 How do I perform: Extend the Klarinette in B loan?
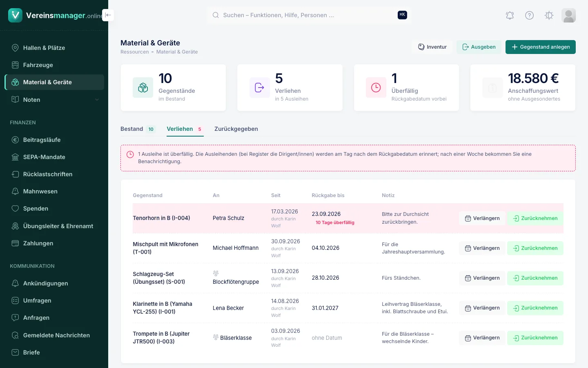482,308
